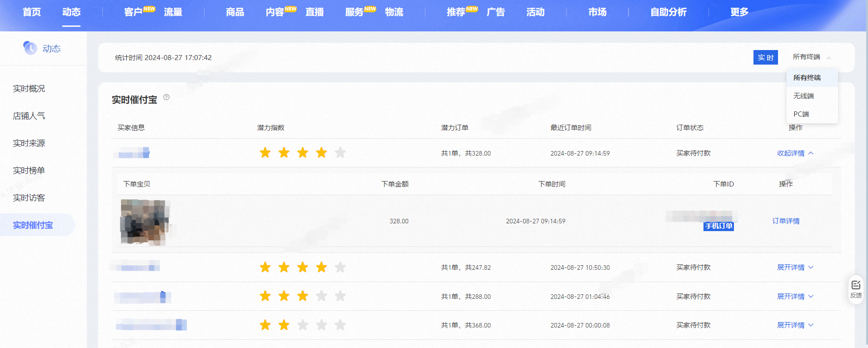Switch to the 自助分析 top tab

click(x=668, y=12)
